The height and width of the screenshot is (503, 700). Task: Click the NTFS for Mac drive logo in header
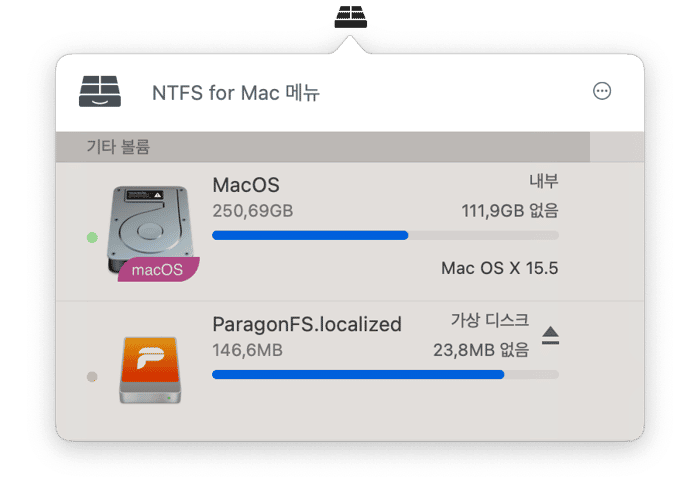(100, 91)
